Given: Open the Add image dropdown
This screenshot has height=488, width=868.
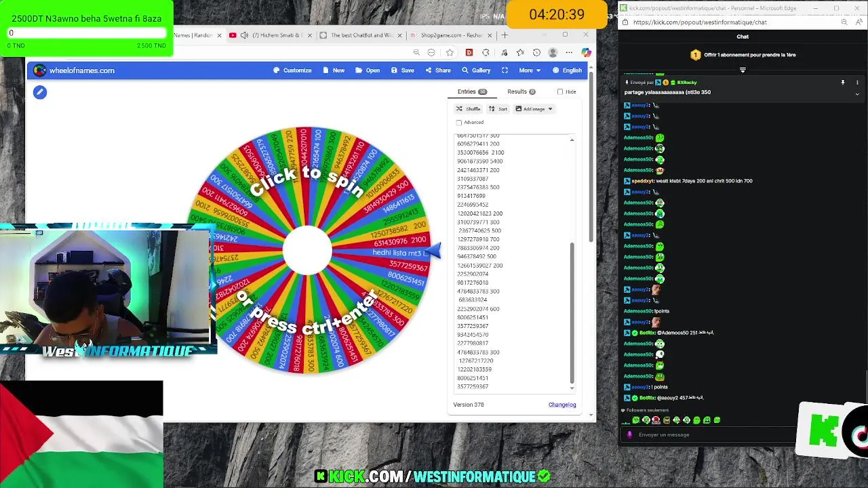Looking at the screenshot, I should click(x=534, y=109).
